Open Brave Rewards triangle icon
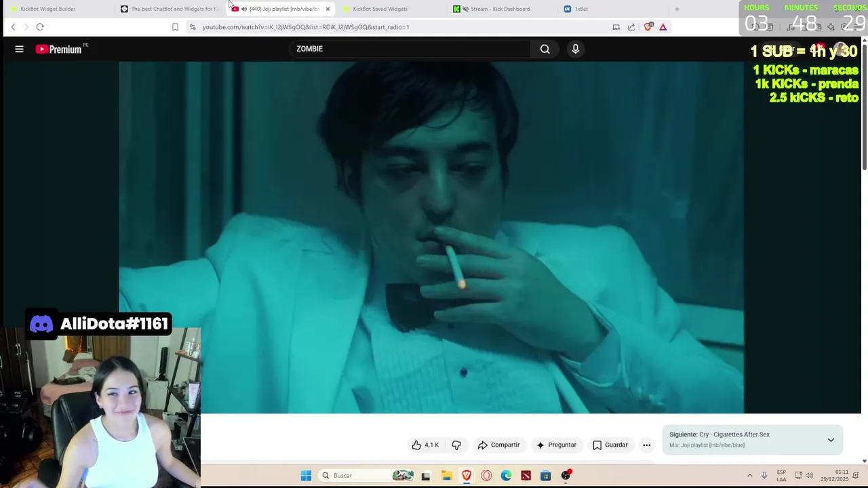 pyautogui.click(x=663, y=27)
